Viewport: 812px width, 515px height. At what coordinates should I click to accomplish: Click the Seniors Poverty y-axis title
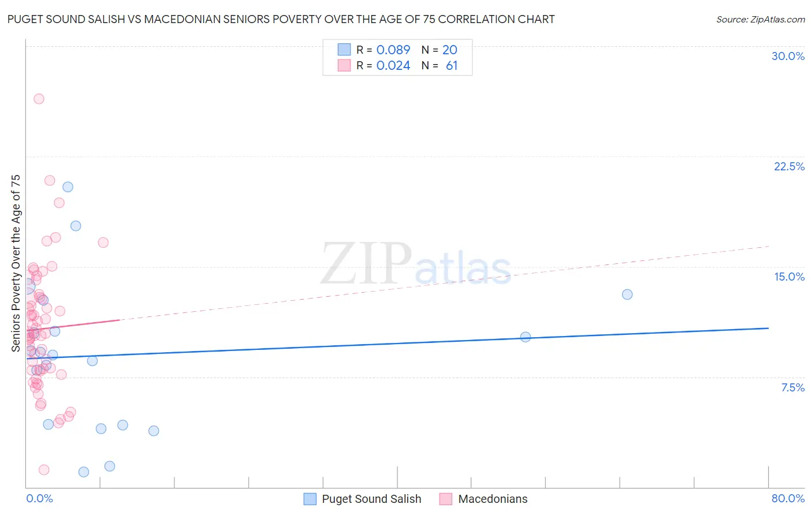16,263
